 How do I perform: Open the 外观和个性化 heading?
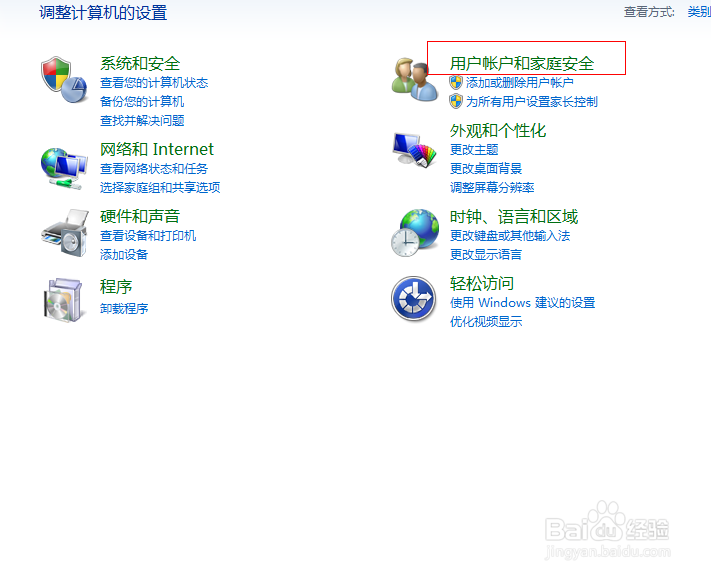[x=498, y=131]
